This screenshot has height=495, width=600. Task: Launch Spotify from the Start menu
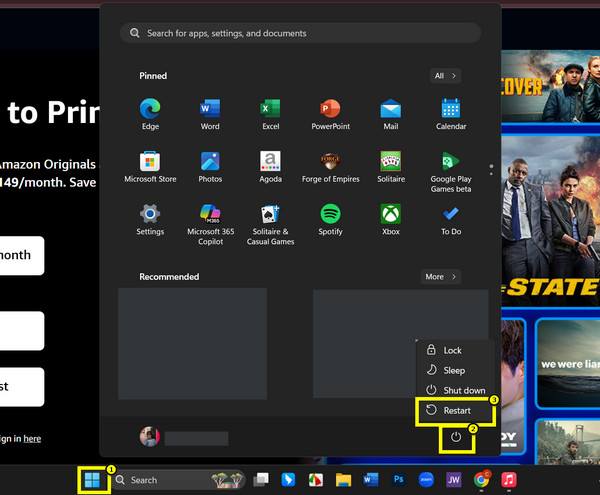tap(330, 219)
